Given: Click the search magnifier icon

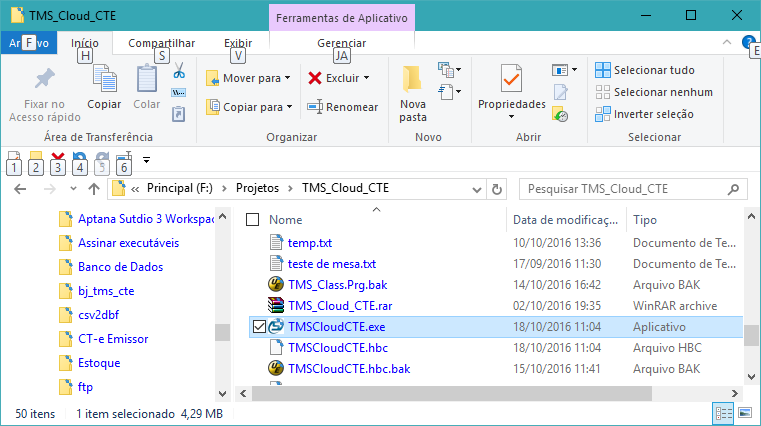Looking at the screenshot, I should [733, 189].
